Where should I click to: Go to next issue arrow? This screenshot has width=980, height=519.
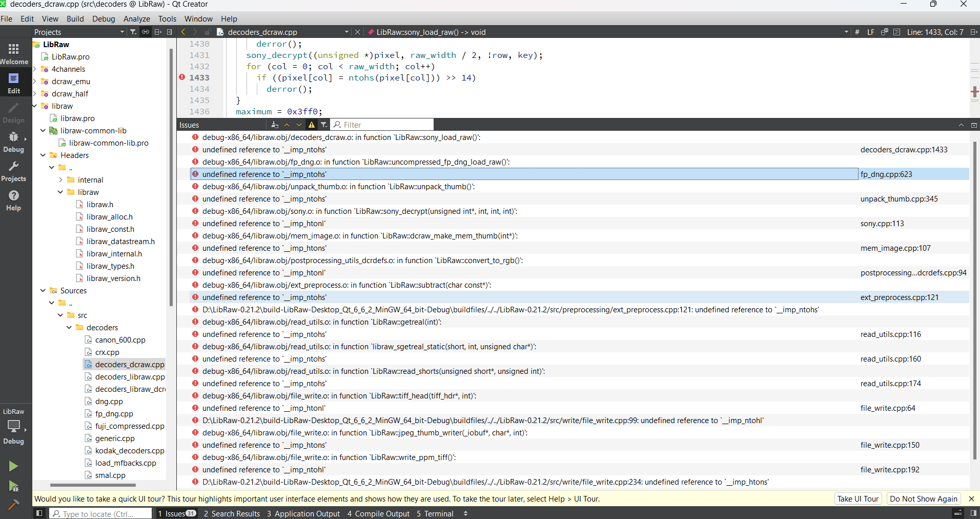[299, 125]
